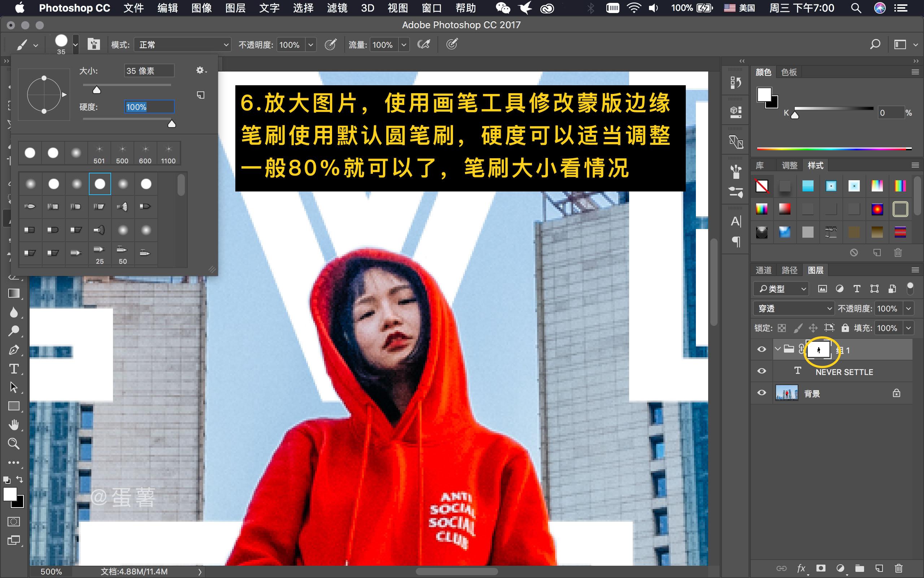
Task: Open brush preset picker arrow
Action: [75, 45]
